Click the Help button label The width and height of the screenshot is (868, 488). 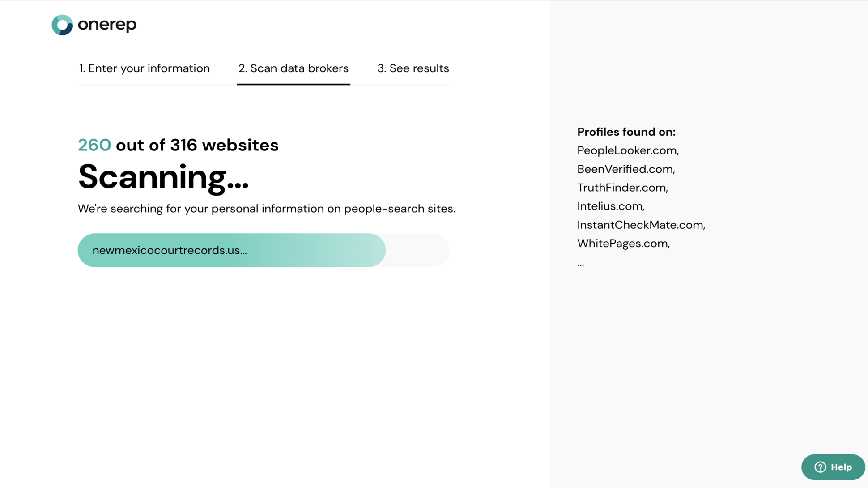click(841, 467)
